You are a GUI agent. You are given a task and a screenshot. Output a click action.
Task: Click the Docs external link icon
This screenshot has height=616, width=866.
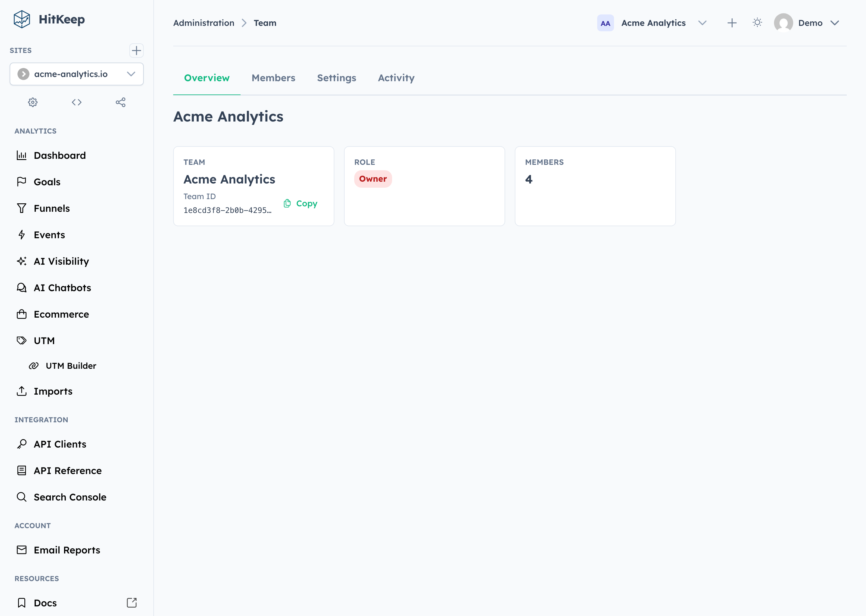132,603
